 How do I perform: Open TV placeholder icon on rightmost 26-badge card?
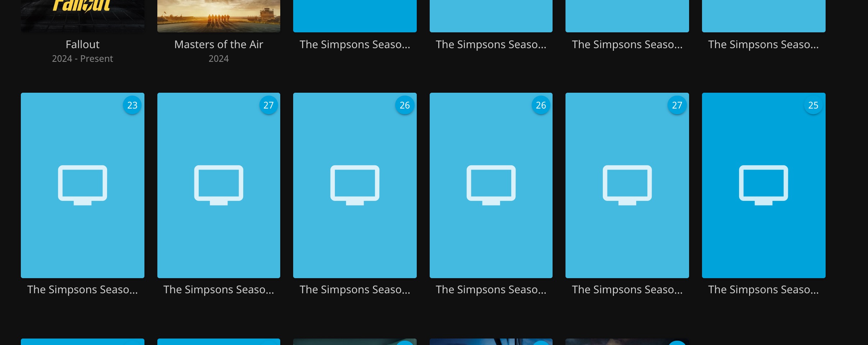tap(491, 185)
